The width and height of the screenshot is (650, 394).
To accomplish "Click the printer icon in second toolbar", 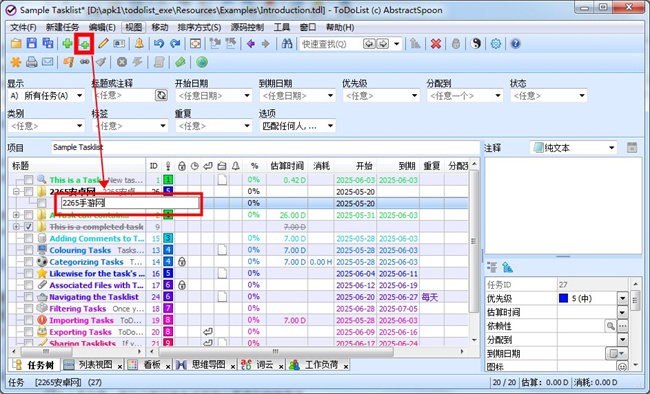I will (32, 62).
